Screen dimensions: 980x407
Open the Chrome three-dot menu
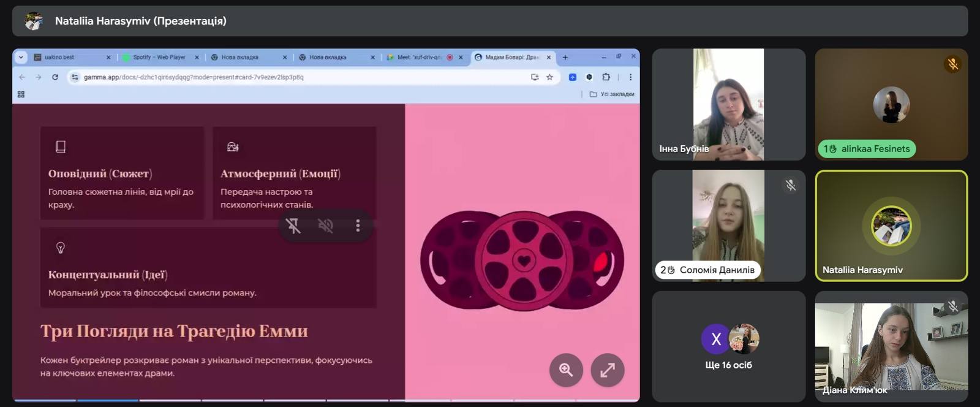[630, 77]
